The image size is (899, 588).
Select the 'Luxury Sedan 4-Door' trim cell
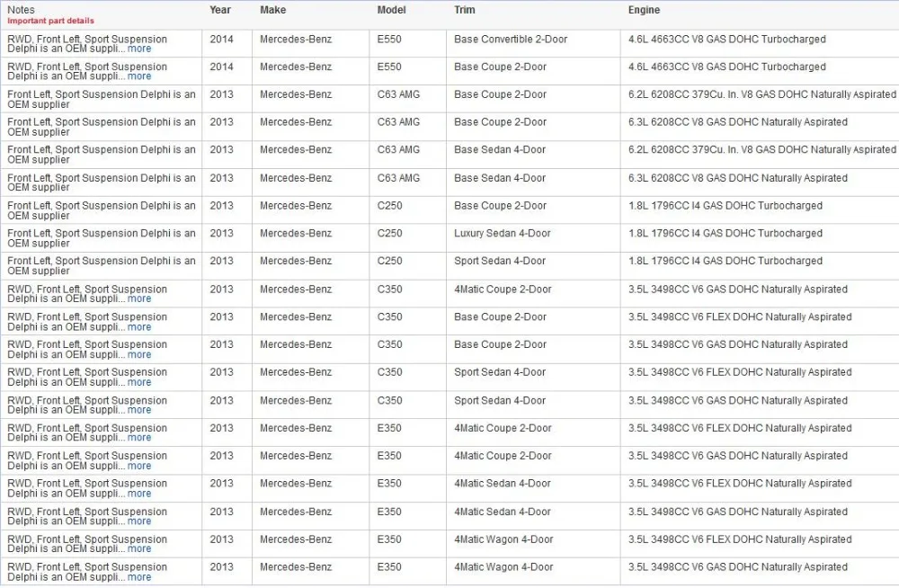click(x=503, y=233)
